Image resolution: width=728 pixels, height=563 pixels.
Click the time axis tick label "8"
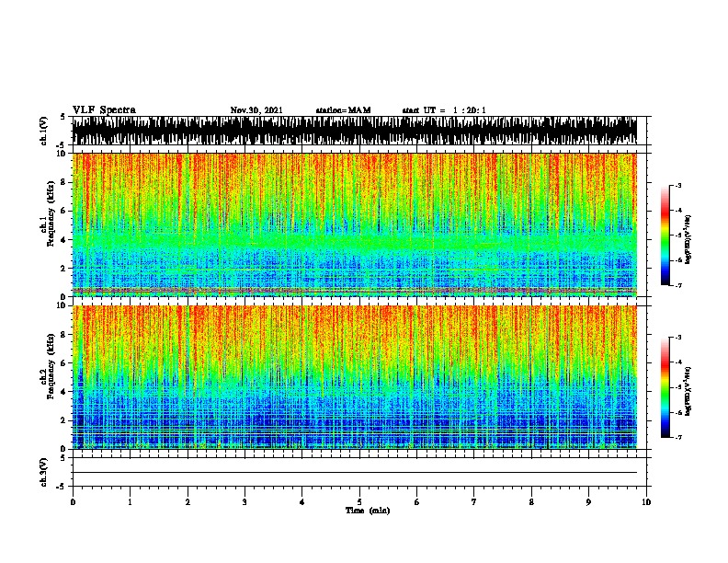531,502
